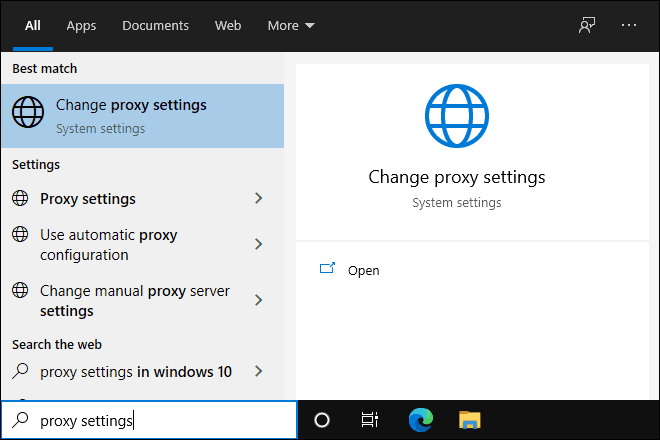Open the three-dot options menu
This screenshot has height=440, width=660.
(629, 25)
